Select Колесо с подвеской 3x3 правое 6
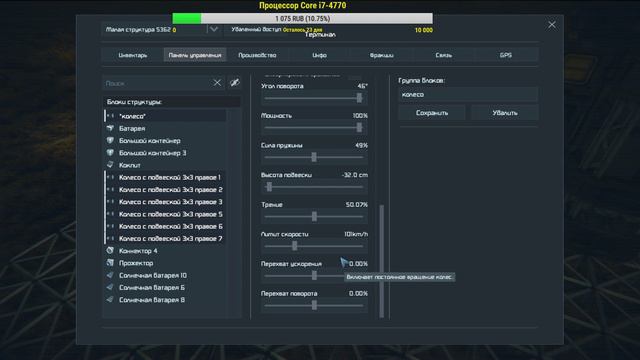 tap(165, 226)
